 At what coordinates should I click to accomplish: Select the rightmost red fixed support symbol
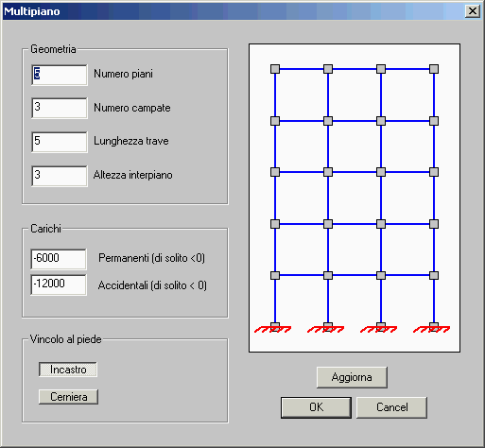[x=432, y=329]
